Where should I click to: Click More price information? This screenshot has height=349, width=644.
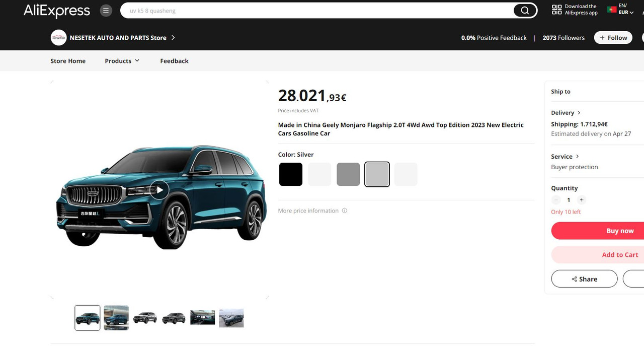pos(308,211)
